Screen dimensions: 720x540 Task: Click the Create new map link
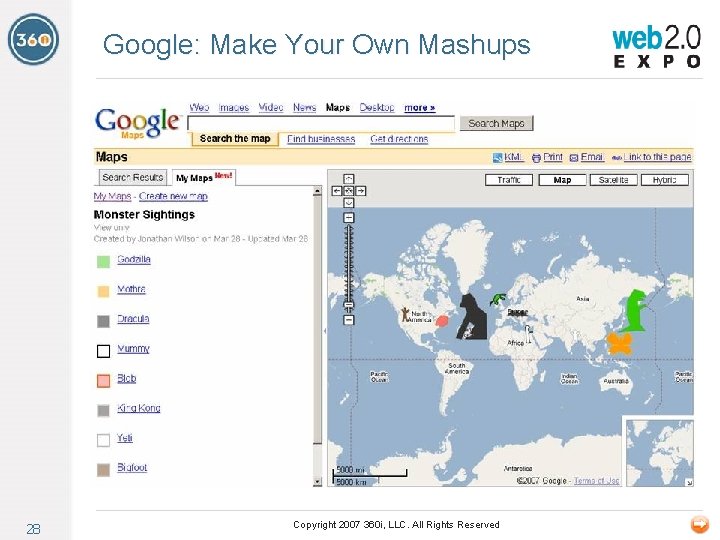click(173, 196)
